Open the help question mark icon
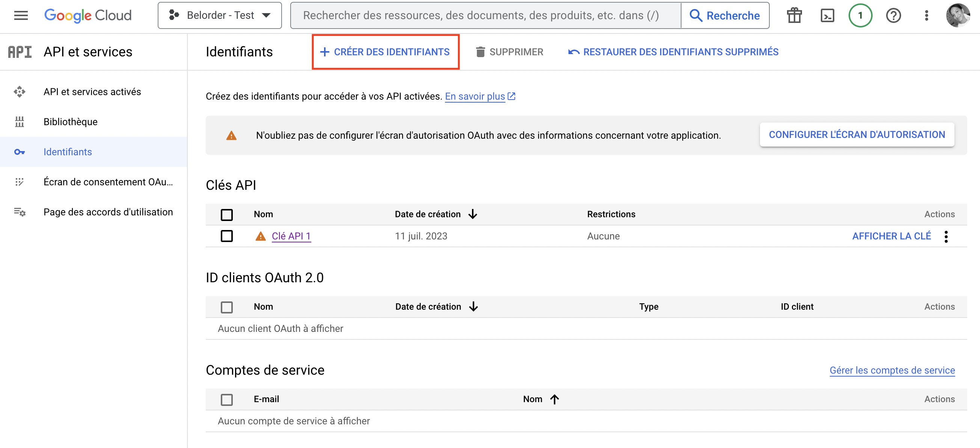This screenshot has width=980, height=448. point(893,15)
